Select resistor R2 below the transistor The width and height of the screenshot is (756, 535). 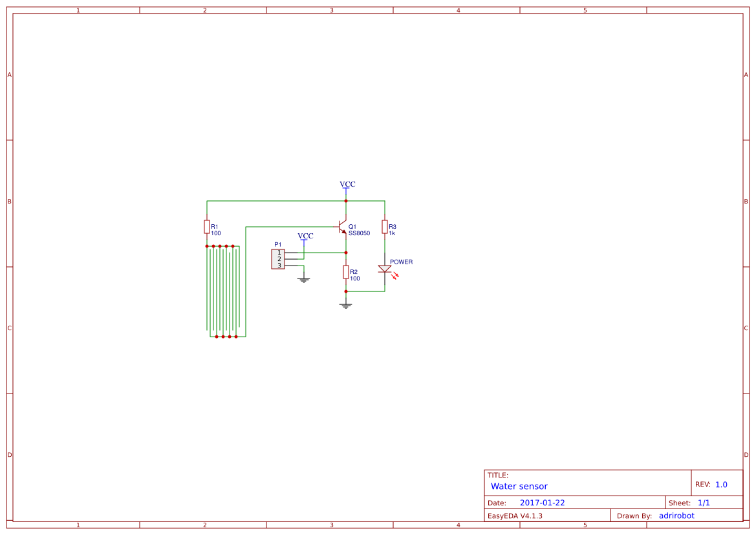pos(346,273)
